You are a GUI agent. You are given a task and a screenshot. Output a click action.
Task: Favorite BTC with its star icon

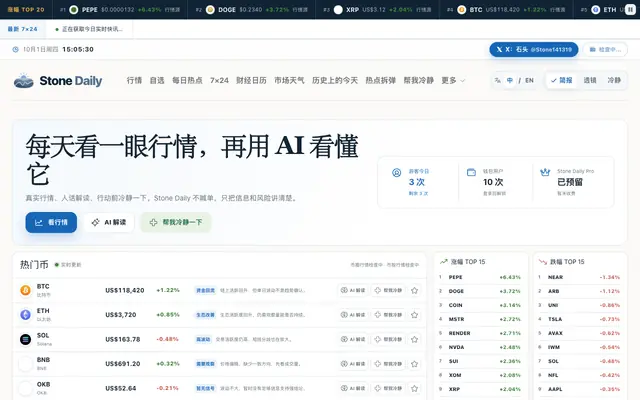click(x=414, y=290)
